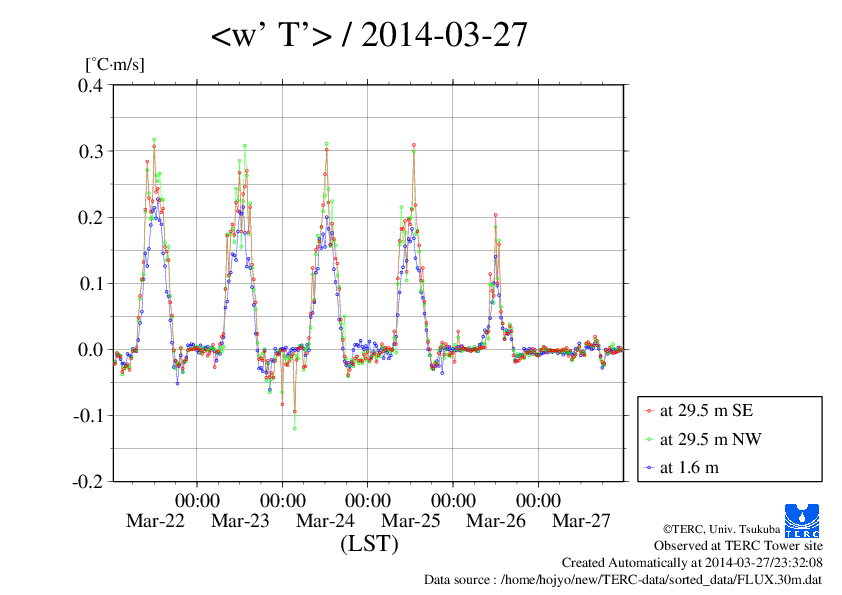Click the -0.1 y-axis tick label
The height and width of the screenshot is (595, 842).
point(88,416)
